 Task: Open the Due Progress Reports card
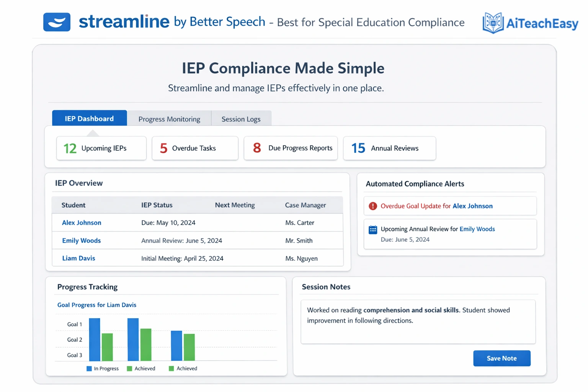coord(291,148)
